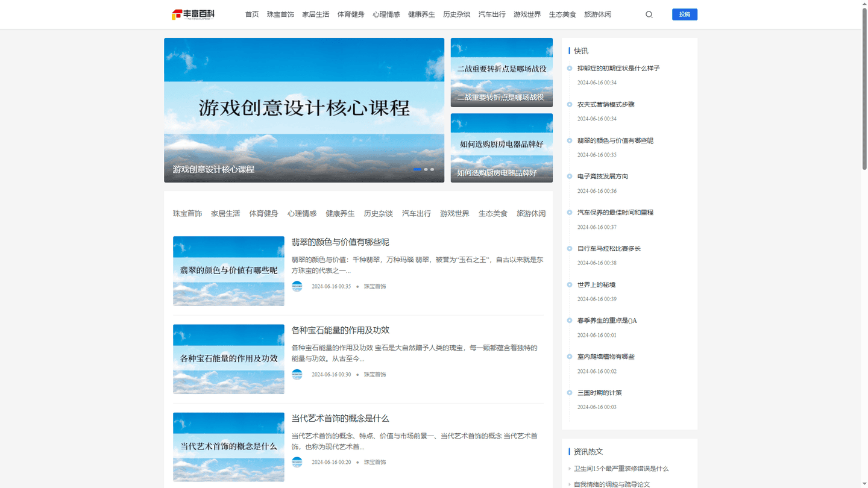
Task: Click the 游戏创意设计核心课程 carousel banner
Action: pos(304,110)
